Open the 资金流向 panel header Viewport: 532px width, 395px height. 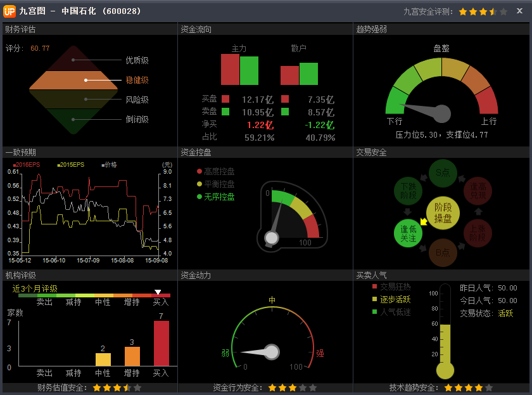pos(265,30)
